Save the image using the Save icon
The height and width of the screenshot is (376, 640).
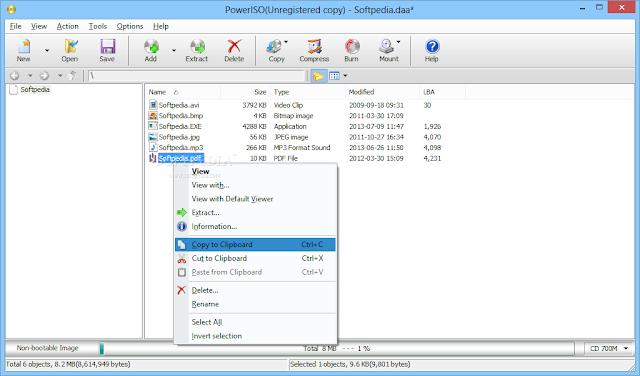(107, 50)
